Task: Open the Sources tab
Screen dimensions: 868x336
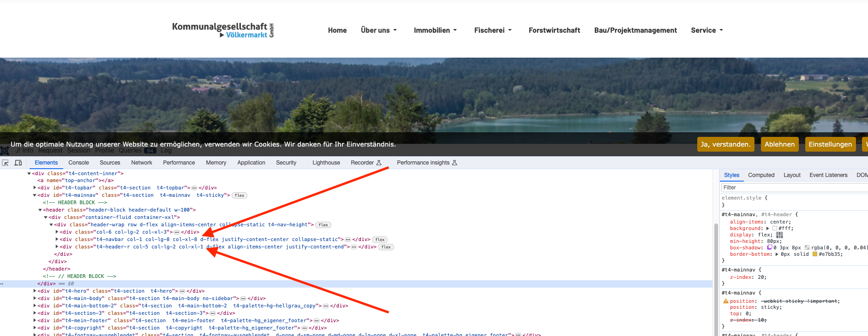Action: [x=110, y=163]
